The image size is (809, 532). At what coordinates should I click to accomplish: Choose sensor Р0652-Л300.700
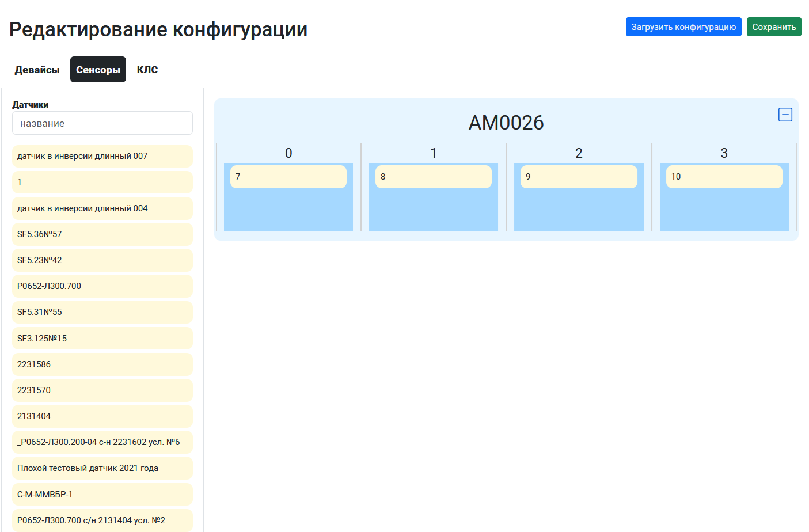(x=102, y=286)
